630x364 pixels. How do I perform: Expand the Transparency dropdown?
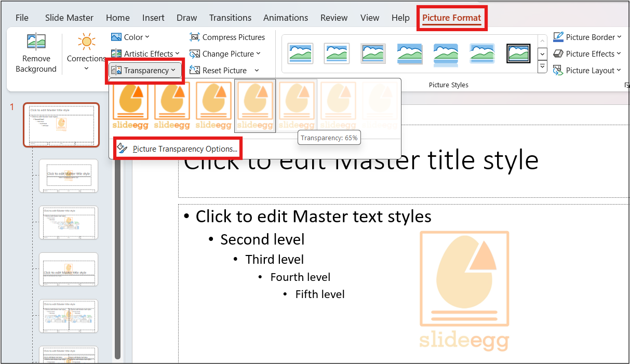(x=145, y=70)
